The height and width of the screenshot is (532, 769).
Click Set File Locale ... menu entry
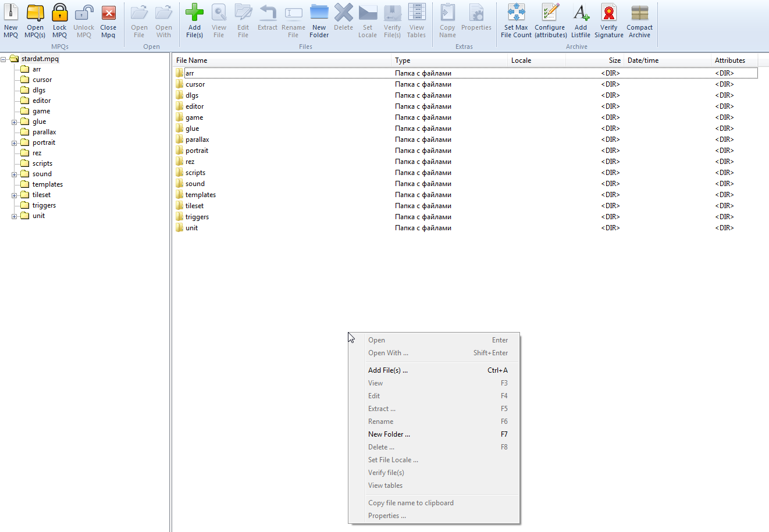[434, 460]
